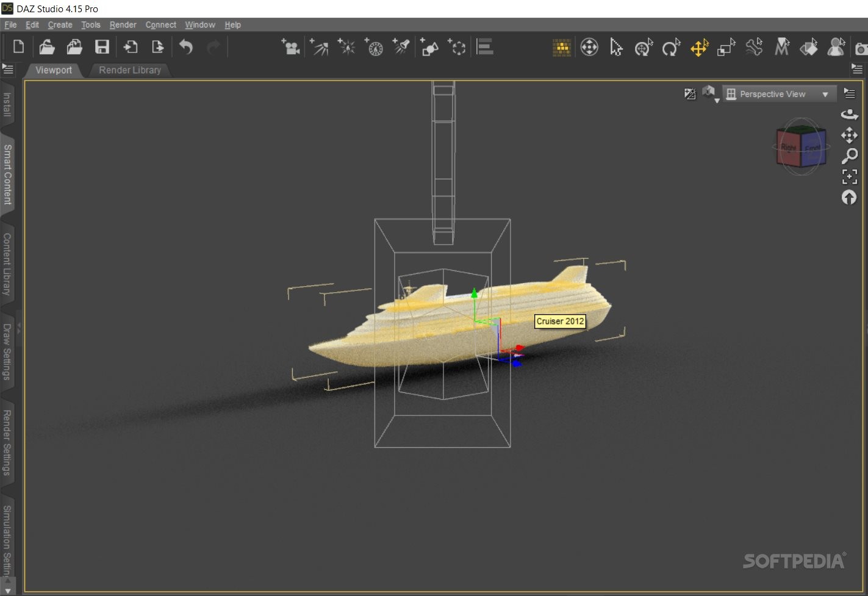Image resolution: width=868 pixels, height=596 pixels.
Task: Click the Import file icon
Action: 130,47
